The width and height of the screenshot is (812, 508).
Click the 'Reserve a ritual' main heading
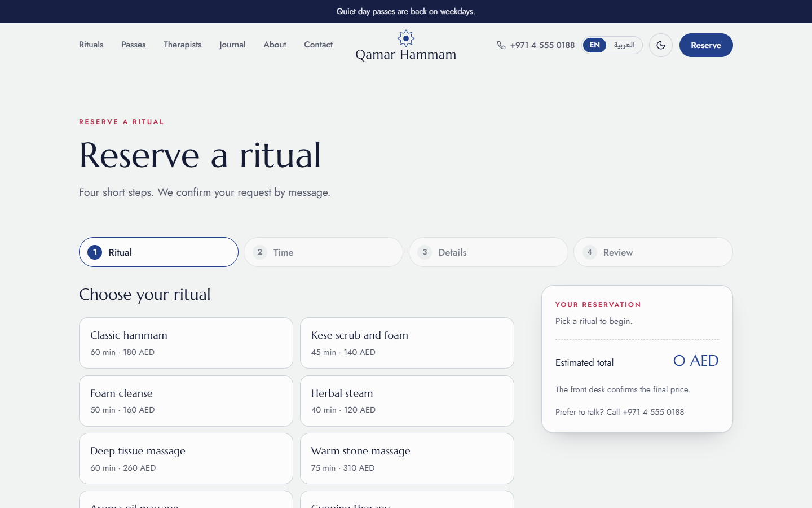tap(200, 155)
